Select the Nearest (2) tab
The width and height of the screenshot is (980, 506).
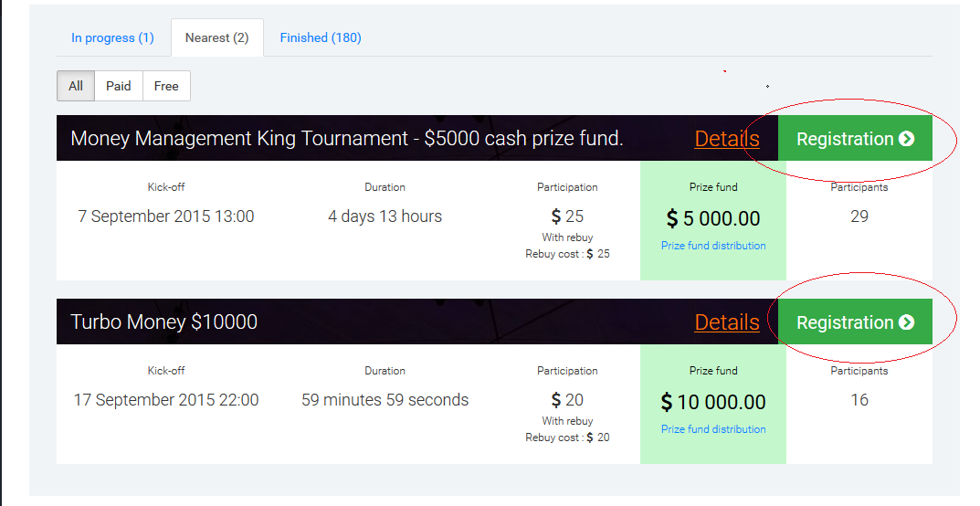tap(216, 37)
